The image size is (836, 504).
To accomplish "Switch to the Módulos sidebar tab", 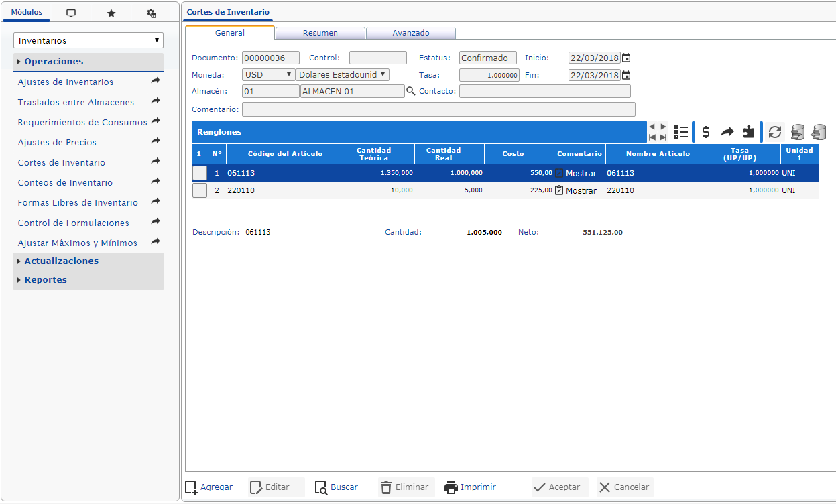I will point(27,13).
